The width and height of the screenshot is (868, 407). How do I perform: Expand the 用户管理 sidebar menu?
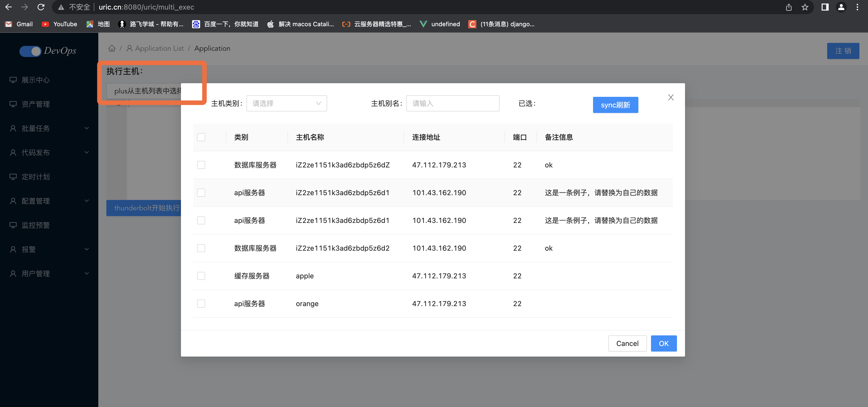tap(49, 273)
